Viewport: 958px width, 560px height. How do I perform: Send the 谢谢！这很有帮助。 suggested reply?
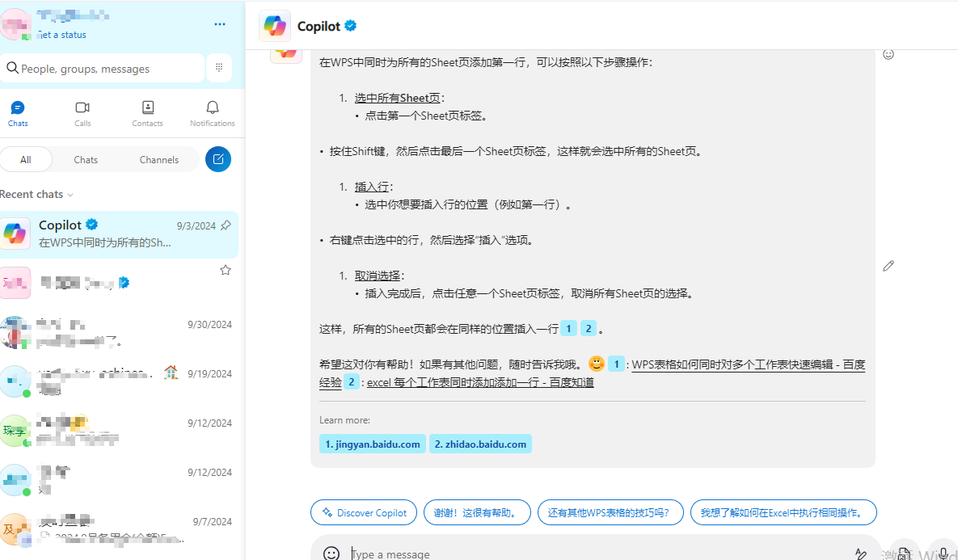click(477, 512)
